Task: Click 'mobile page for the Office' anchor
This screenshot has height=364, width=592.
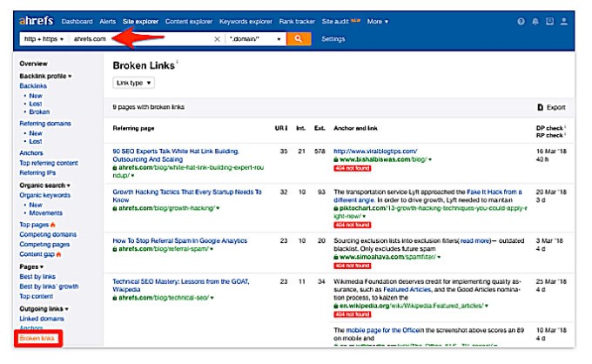Action: (x=382, y=330)
